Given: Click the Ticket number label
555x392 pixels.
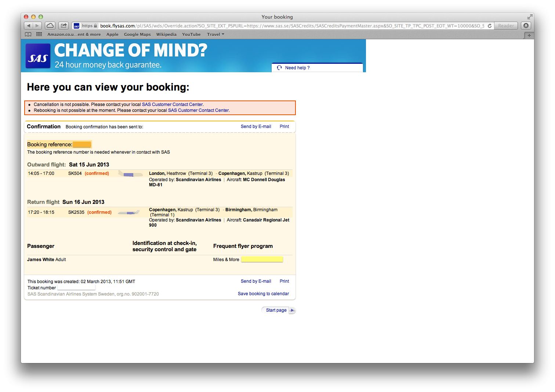Looking at the screenshot, I should coord(41,288).
